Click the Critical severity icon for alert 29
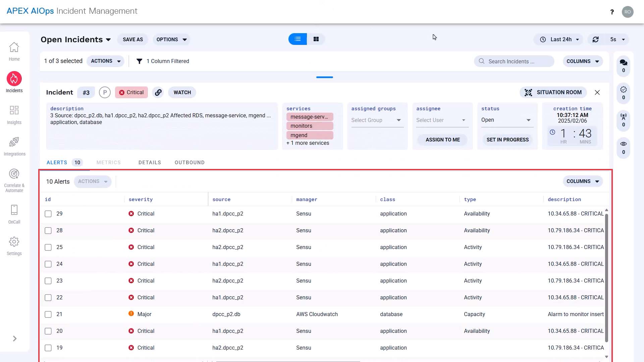This screenshot has width=644, height=362. pyautogui.click(x=131, y=214)
